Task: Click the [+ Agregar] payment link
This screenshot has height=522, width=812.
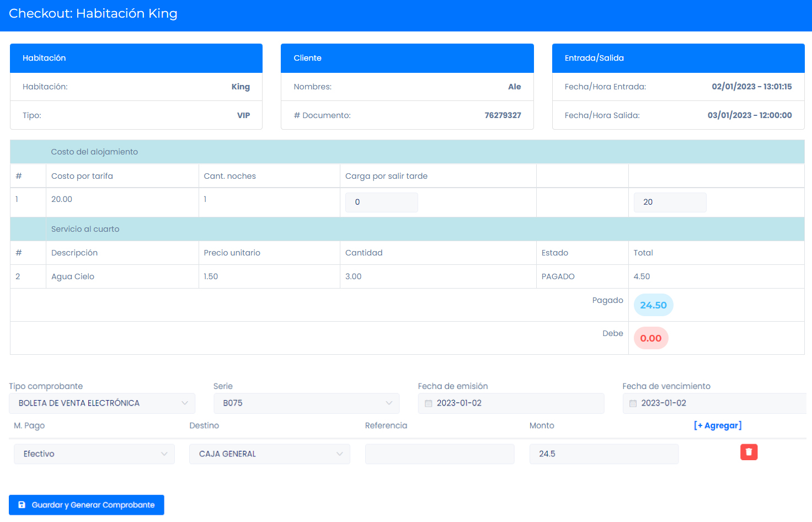Action: (x=717, y=425)
